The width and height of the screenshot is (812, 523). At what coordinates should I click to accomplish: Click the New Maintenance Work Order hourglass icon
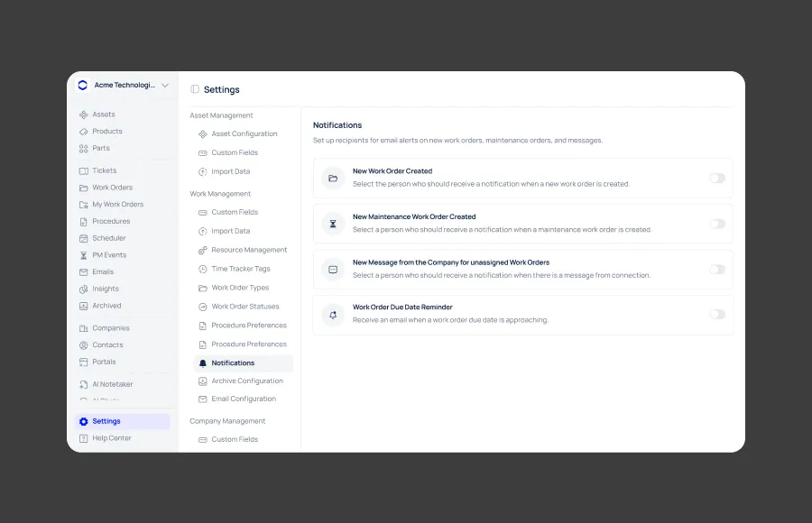tap(333, 224)
